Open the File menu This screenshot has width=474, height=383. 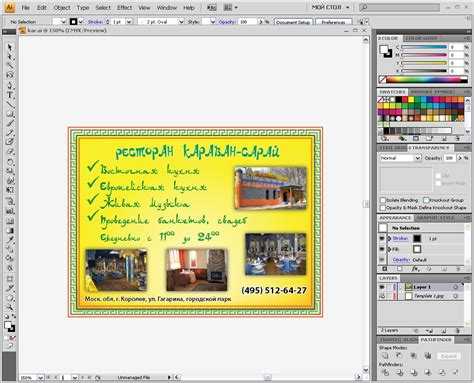click(x=25, y=8)
